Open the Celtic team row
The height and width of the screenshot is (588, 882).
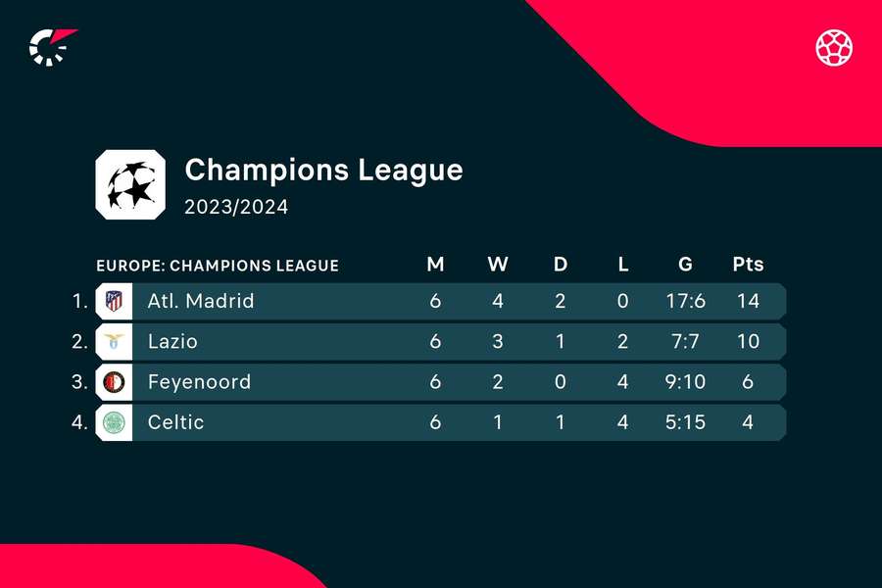pos(441,422)
